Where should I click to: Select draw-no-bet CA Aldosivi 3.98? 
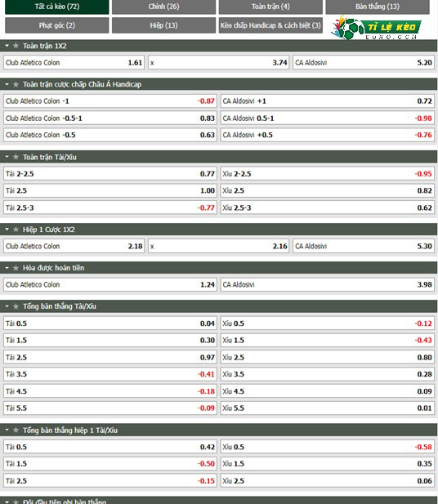(x=328, y=284)
